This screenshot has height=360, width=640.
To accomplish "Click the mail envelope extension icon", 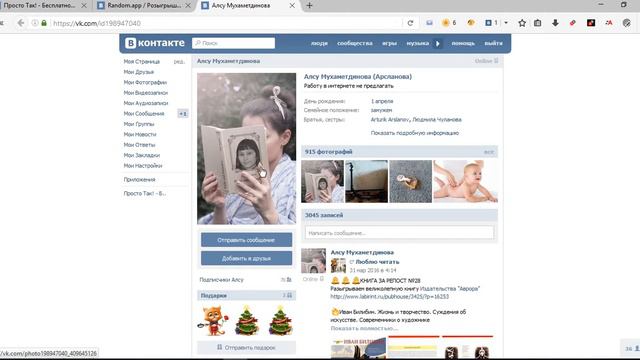I will [x=429, y=23].
